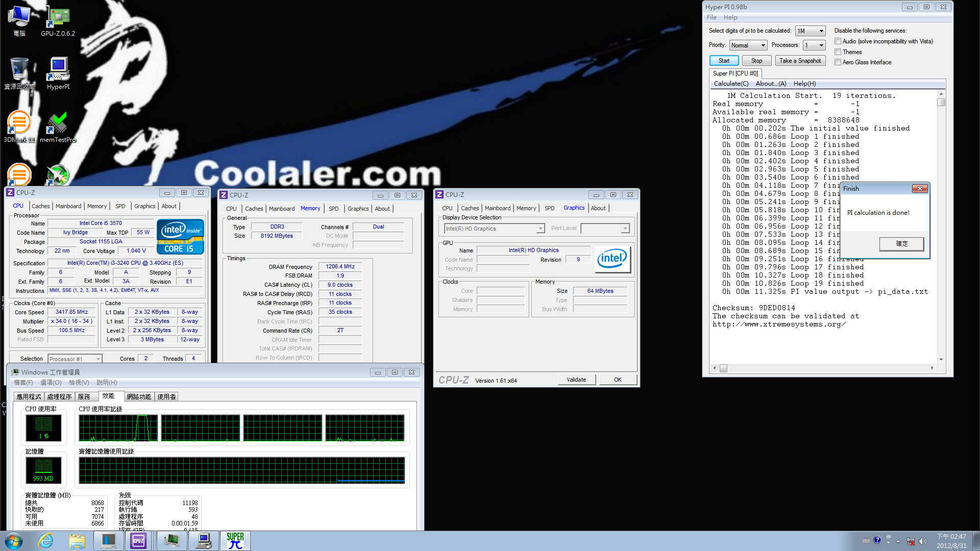The height and width of the screenshot is (551, 980).
Task: Open the Processors count dropdown
Action: pos(814,45)
